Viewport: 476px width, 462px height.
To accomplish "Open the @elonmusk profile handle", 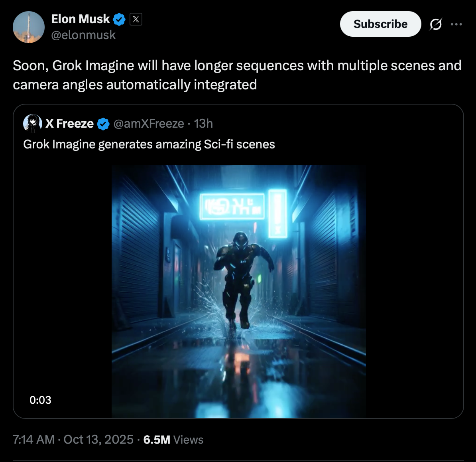I will [x=82, y=35].
